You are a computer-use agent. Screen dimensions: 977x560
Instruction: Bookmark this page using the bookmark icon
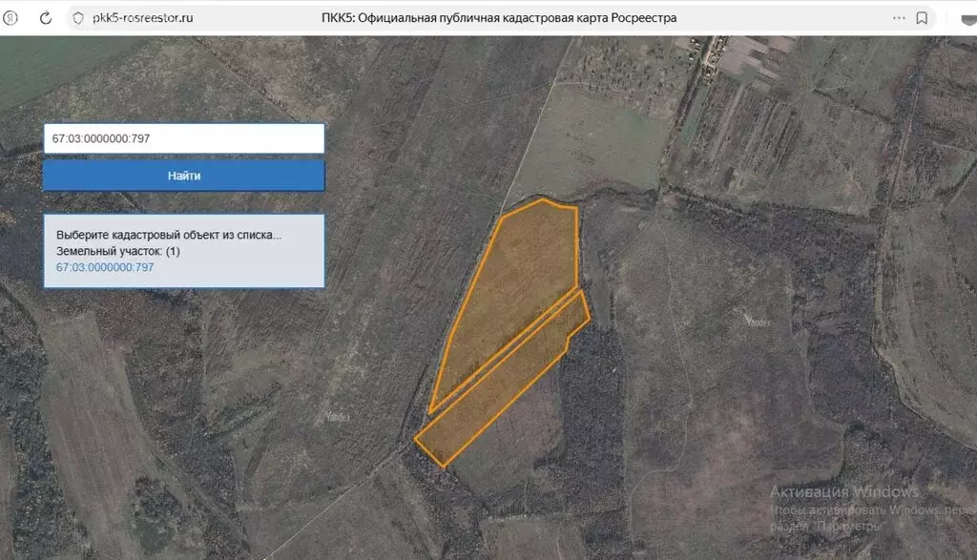coord(922,18)
